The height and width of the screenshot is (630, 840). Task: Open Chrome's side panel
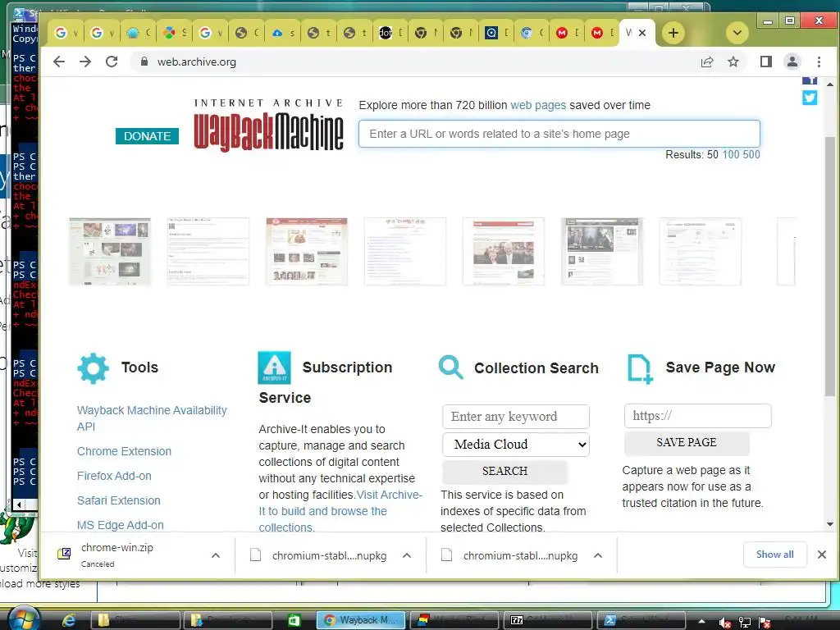click(766, 62)
